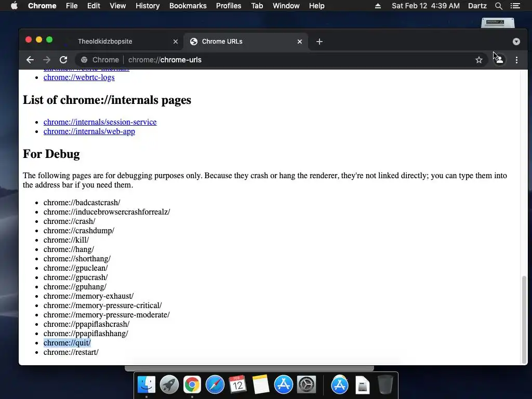Open the Trash in the Dock

click(x=385, y=384)
